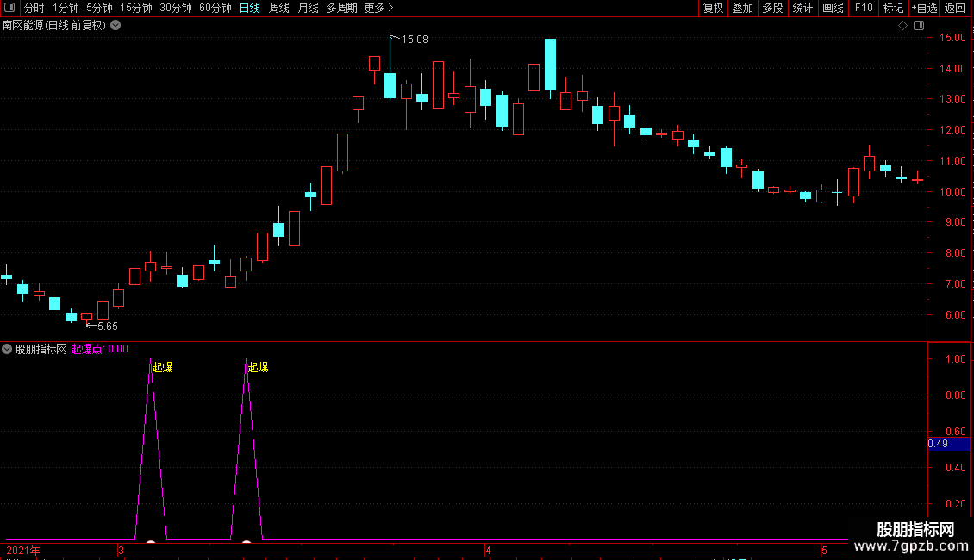Open 多股 multi-stock view
Screen dimensions: 974x560
pyautogui.click(x=772, y=8)
